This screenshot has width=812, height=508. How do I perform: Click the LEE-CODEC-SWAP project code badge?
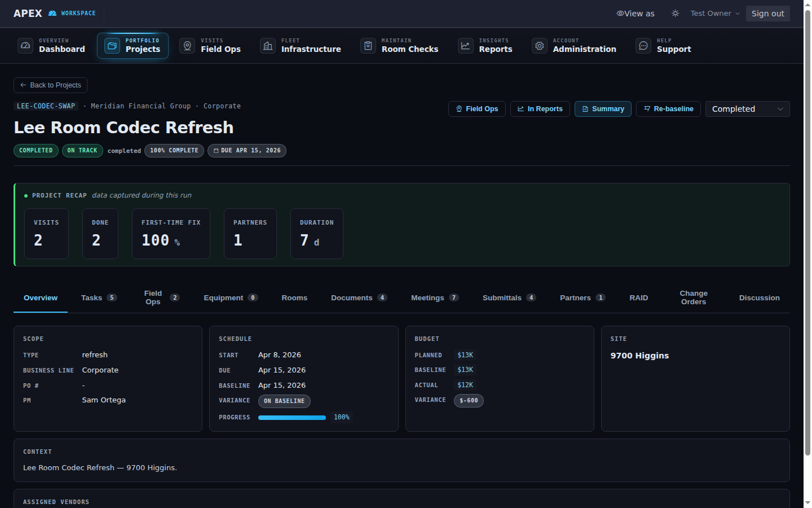[x=46, y=106]
